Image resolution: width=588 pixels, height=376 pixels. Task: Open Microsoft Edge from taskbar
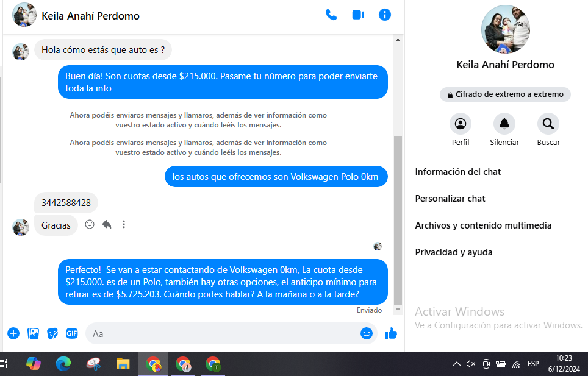pyautogui.click(x=63, y=364)
